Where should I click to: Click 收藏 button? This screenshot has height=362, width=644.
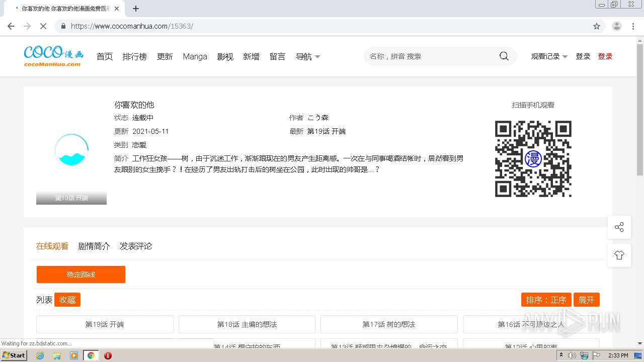pyautogui.click(x=67, y=300)
